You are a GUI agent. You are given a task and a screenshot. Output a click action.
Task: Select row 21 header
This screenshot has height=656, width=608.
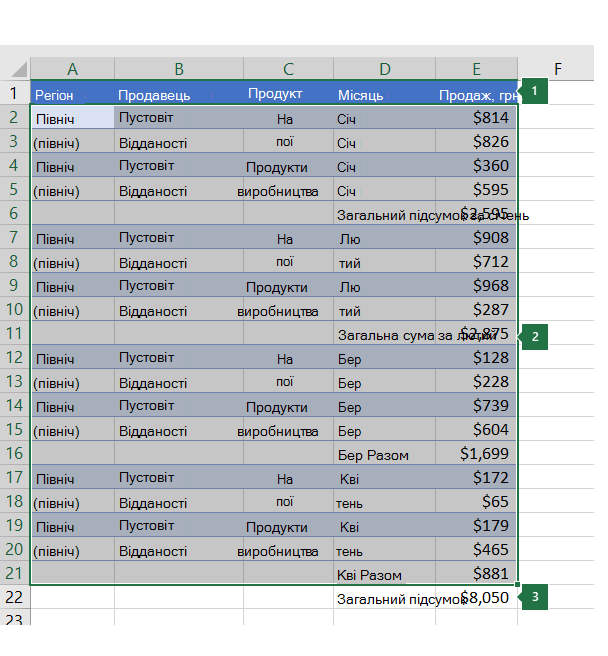point(15,573)
